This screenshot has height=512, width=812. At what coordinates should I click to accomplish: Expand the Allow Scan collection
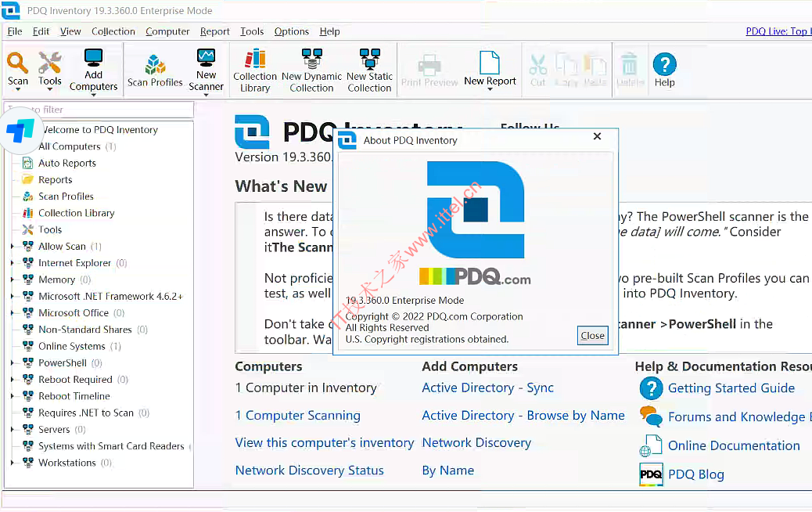point(13,247)
